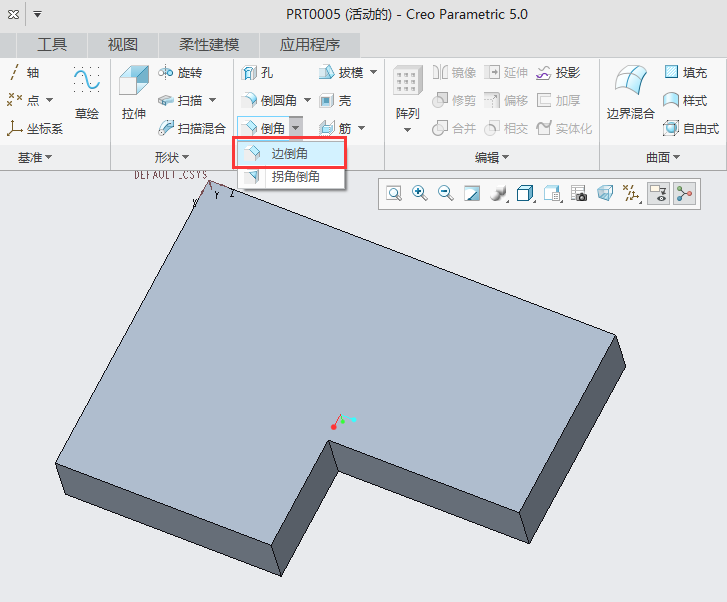This screenshot has height=602, width=727.
Task: Switch to the 工具 ribbon tab
Action: [x=52, y=45]
